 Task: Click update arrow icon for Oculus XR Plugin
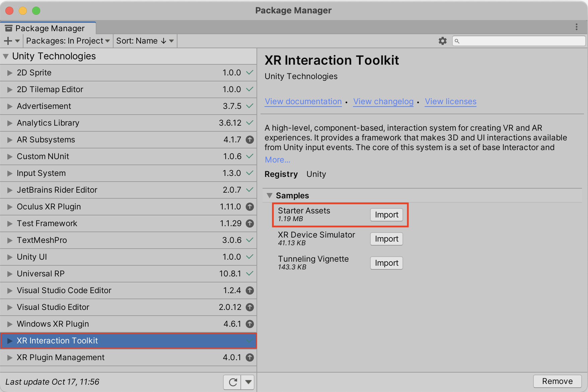coord(249,207)
